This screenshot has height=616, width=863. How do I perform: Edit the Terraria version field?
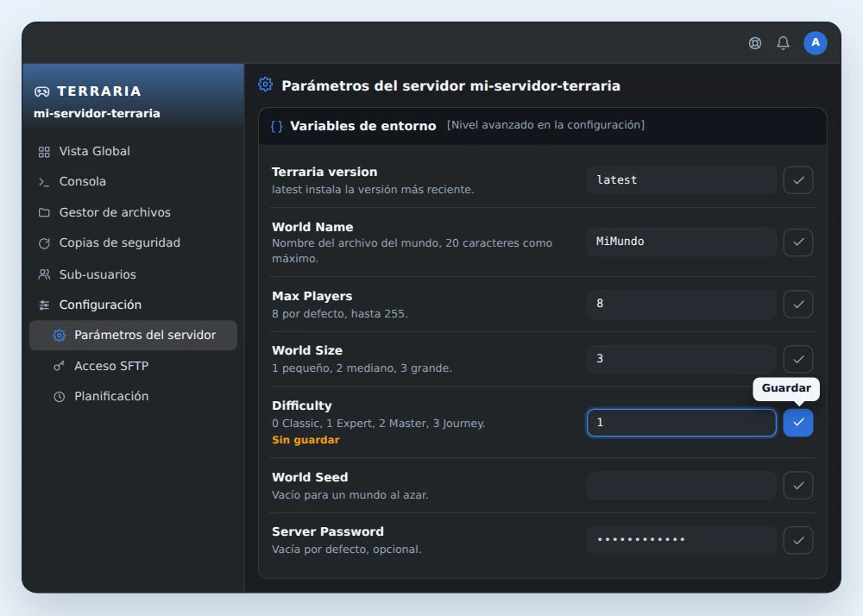coord(682,179)
